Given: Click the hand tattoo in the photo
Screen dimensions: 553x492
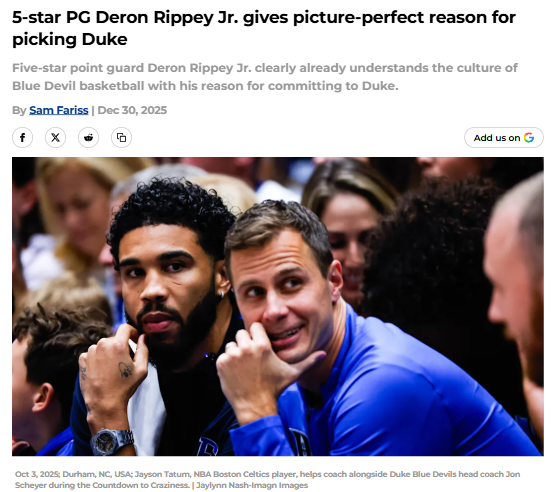Looking at the screenshot, I should coord(125,370).
